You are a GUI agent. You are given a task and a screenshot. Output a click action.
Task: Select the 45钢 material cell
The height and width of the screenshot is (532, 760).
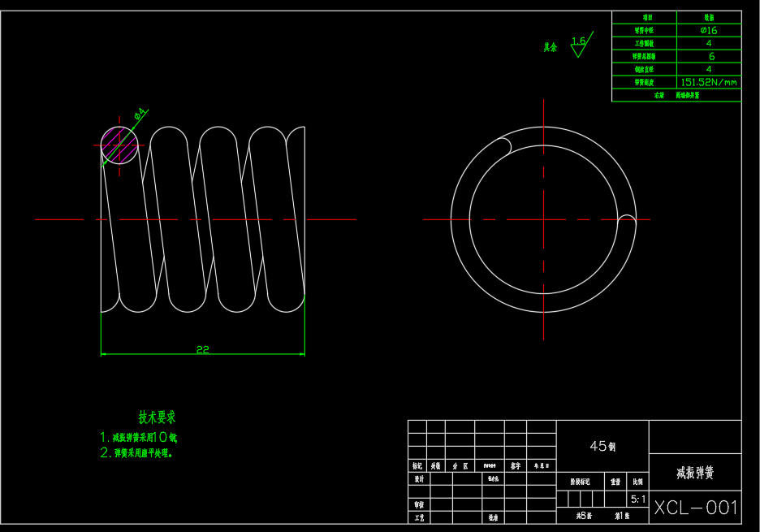602,446
